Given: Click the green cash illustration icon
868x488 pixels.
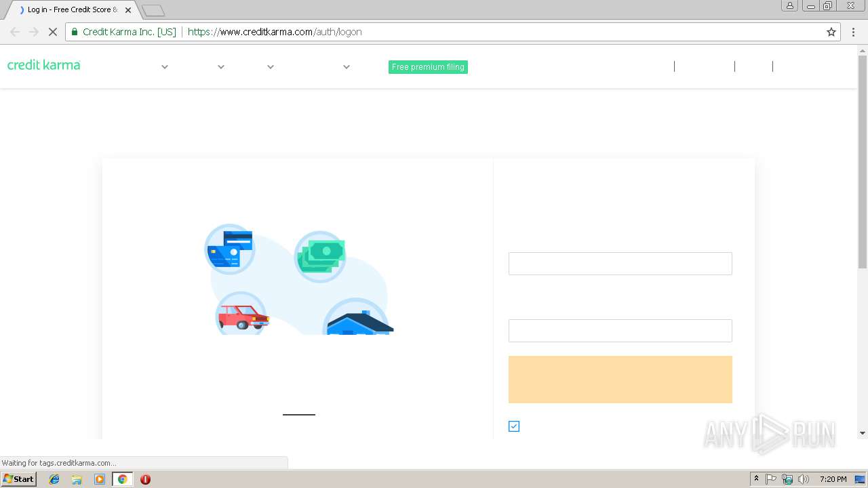Looking at the screenshot, I should coord(320,256).
